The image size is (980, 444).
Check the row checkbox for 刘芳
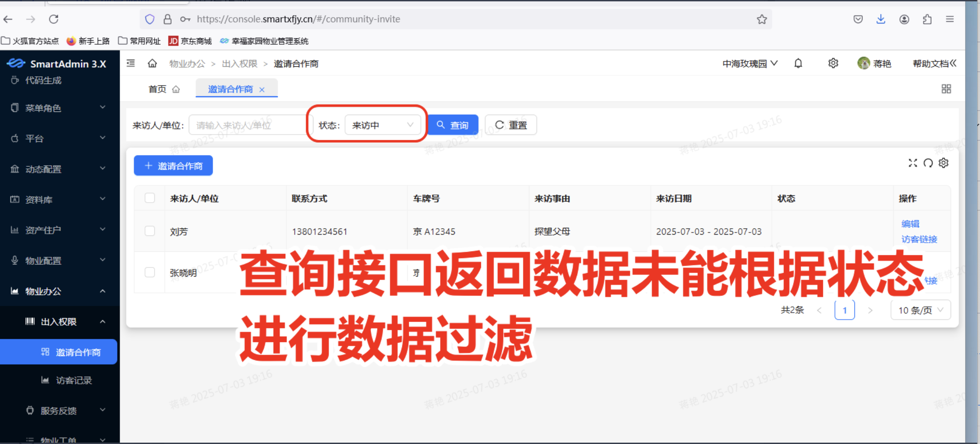tap(149, 231)
